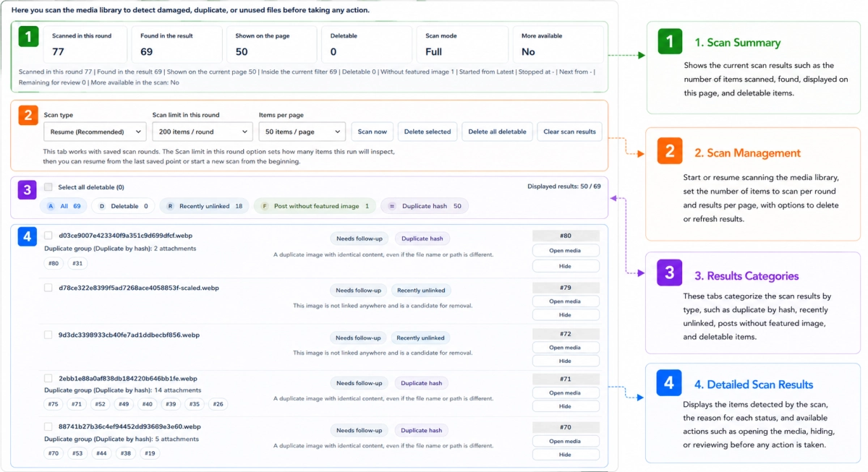The width and height of the screenshot is (868, 472).
Task: Click the #75 attachment chip
Action: (x=54, y=404)
